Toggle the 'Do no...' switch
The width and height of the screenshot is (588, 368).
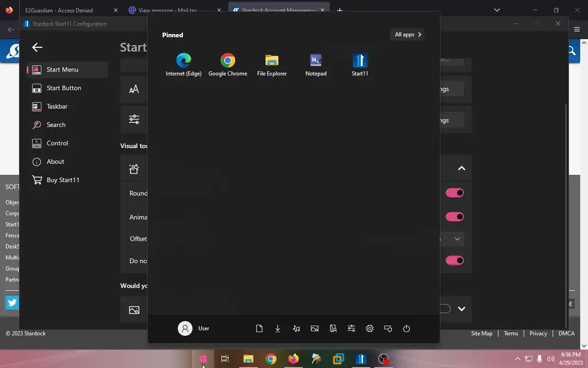455,260
